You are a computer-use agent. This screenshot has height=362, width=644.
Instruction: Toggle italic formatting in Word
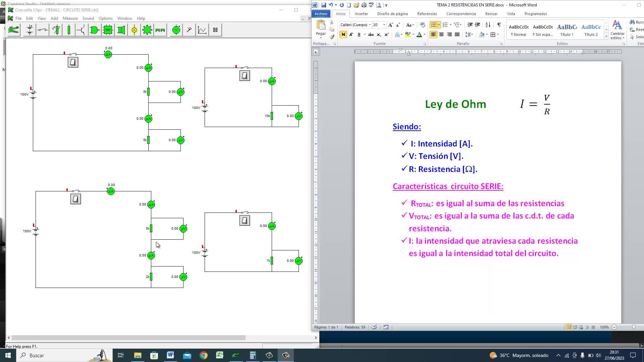(x=351, y=35)
